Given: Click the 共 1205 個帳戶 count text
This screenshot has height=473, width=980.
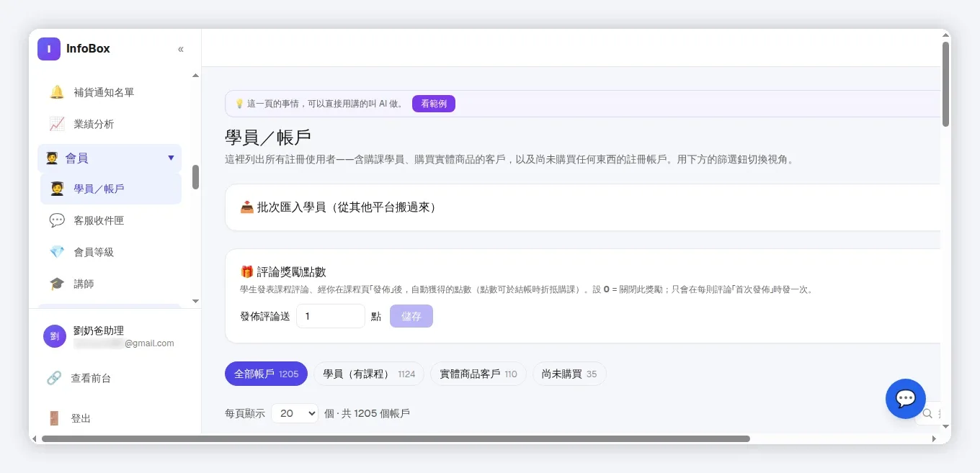Looking at the screenshot, I should click(376, 413).
